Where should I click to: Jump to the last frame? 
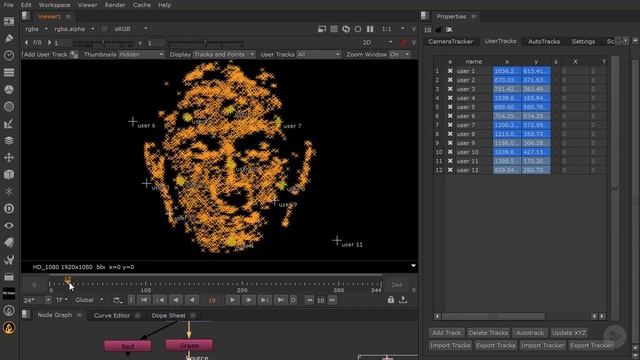[280, 300]
